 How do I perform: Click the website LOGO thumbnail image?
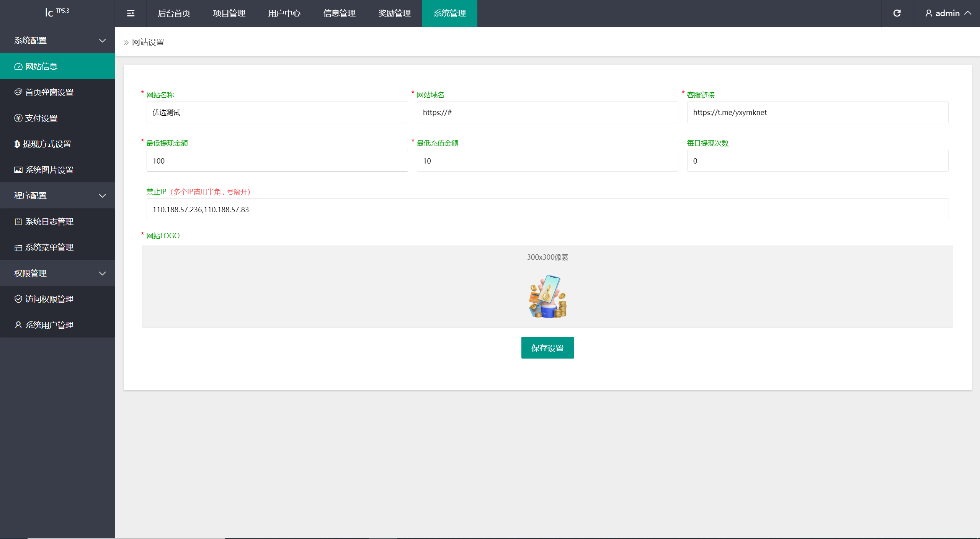547,297
